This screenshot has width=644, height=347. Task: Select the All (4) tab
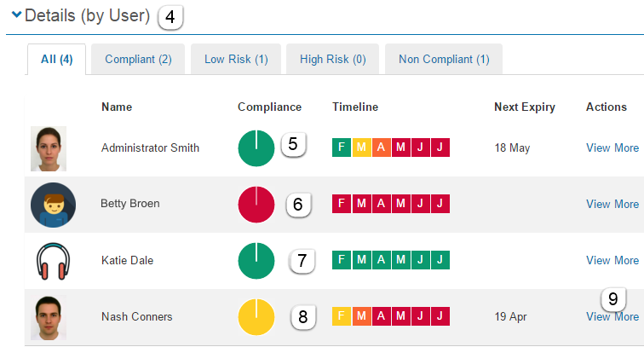[56, 60]
